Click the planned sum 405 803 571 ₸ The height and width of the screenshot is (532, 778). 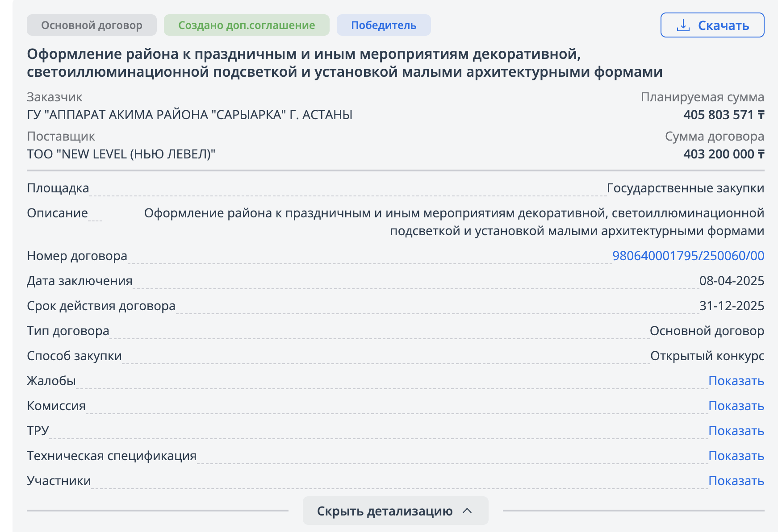pos(724,115)
